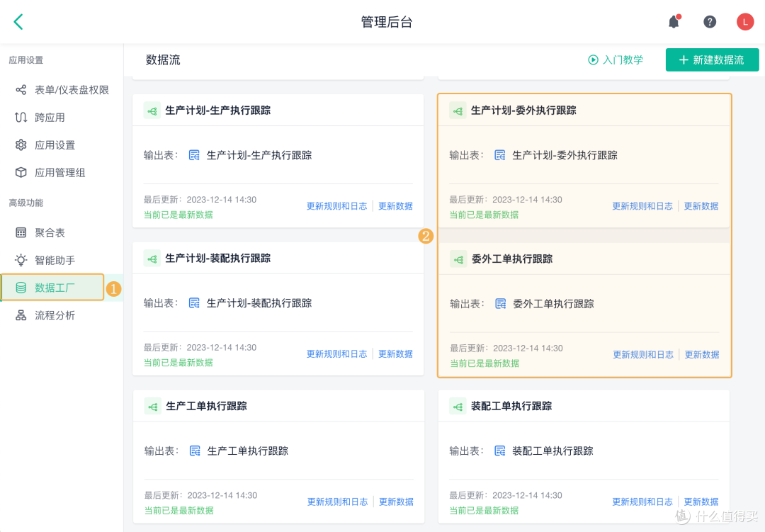Open 更新规则和日志 for 生产计划-委外执行跟踪
765x532 pixels.
click(642, 206)
